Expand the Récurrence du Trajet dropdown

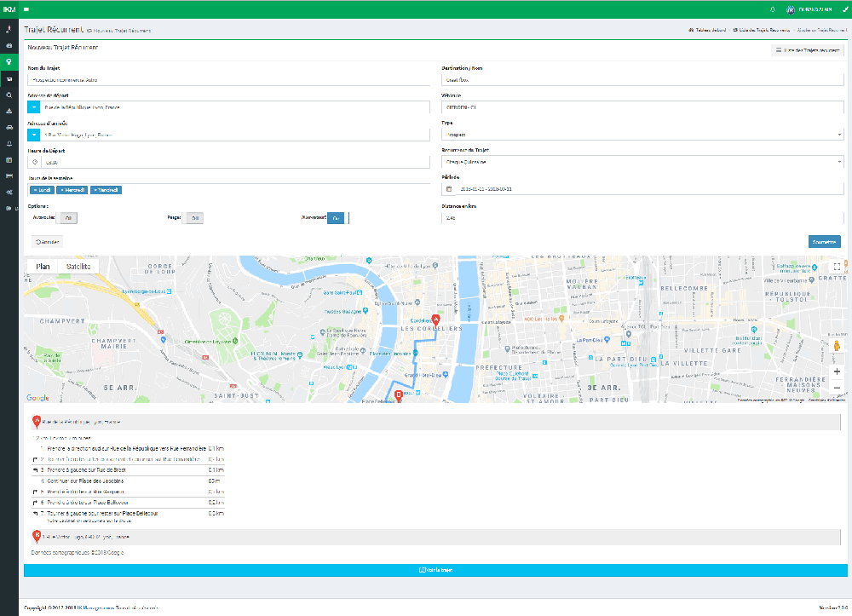[642, 161]
